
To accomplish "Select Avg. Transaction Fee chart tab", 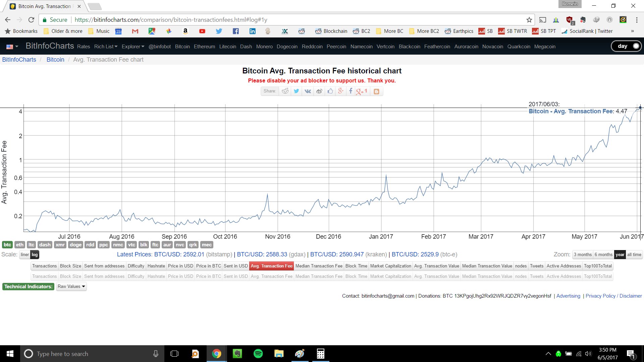I will pyautogui.click(x=271, y=266).
